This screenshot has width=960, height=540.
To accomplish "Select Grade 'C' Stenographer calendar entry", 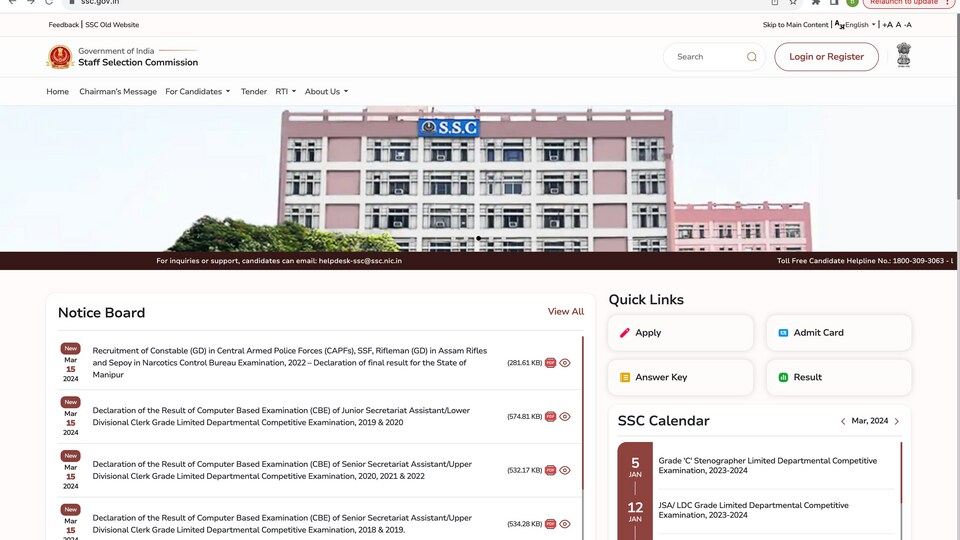I will (768, 466).
